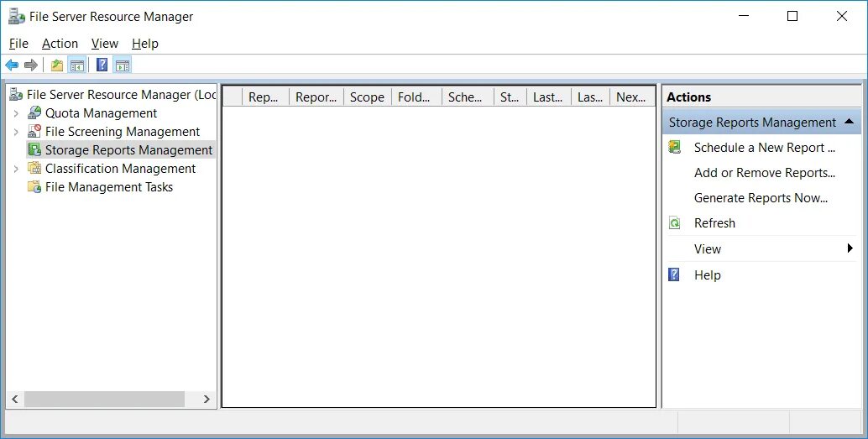Image resolution: width=868 pixels, height=439 pixels.
Task: Click the File Management Tasks tree icon
Action: (34, 186)
